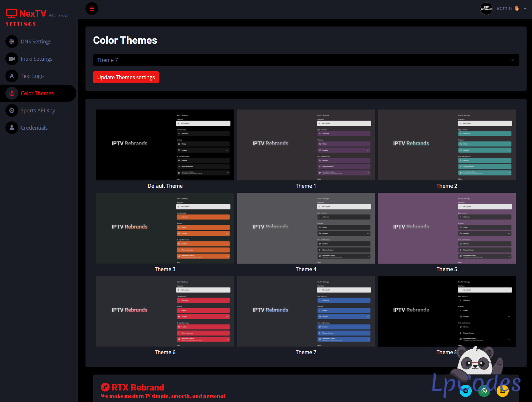Viewport: 532px width, 402px height.
Task: Click the Default Theme preview image
Action: [x=165, y=145]
